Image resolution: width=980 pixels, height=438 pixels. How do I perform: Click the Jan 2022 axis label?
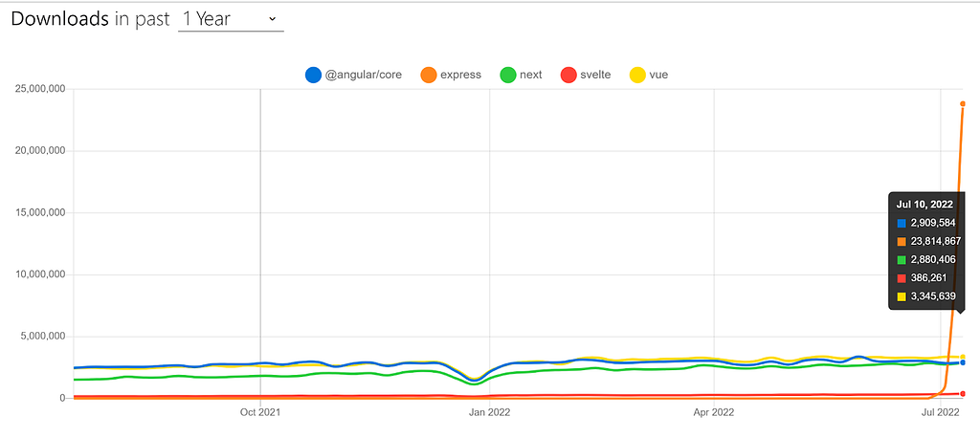pos(489,412)
